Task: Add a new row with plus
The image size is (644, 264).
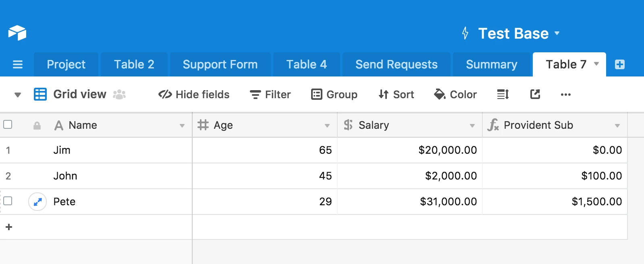Action: 9,227
